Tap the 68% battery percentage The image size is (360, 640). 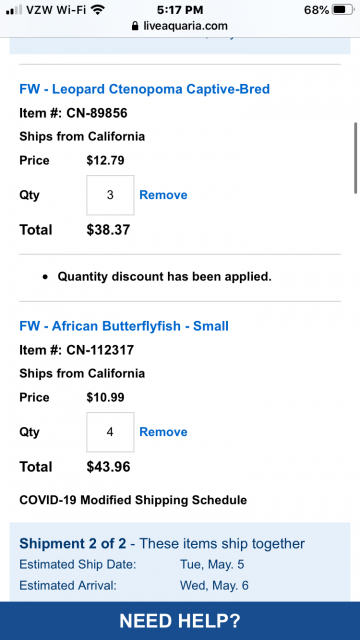click(x=316, y=10)
